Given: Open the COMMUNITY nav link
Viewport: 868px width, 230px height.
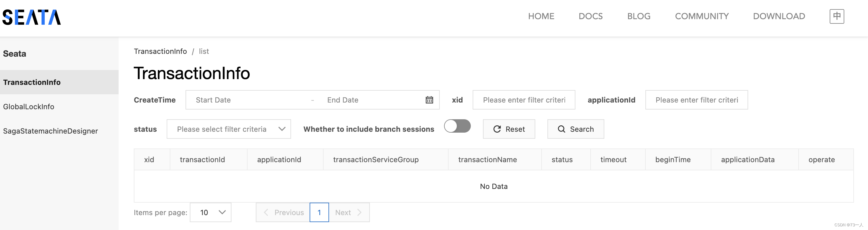Looking at the screenshot, I should tap(702, 16).
